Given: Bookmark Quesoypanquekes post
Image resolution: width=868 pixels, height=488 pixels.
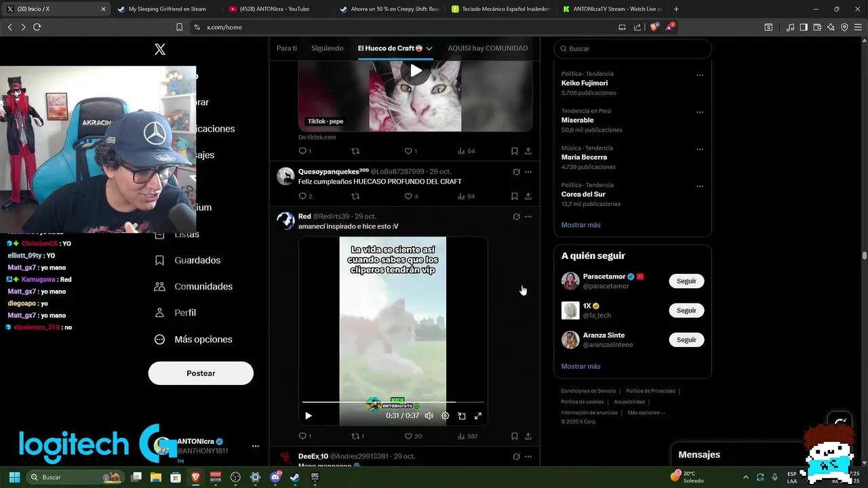Looking at the screenshot, I should [515, 197].
